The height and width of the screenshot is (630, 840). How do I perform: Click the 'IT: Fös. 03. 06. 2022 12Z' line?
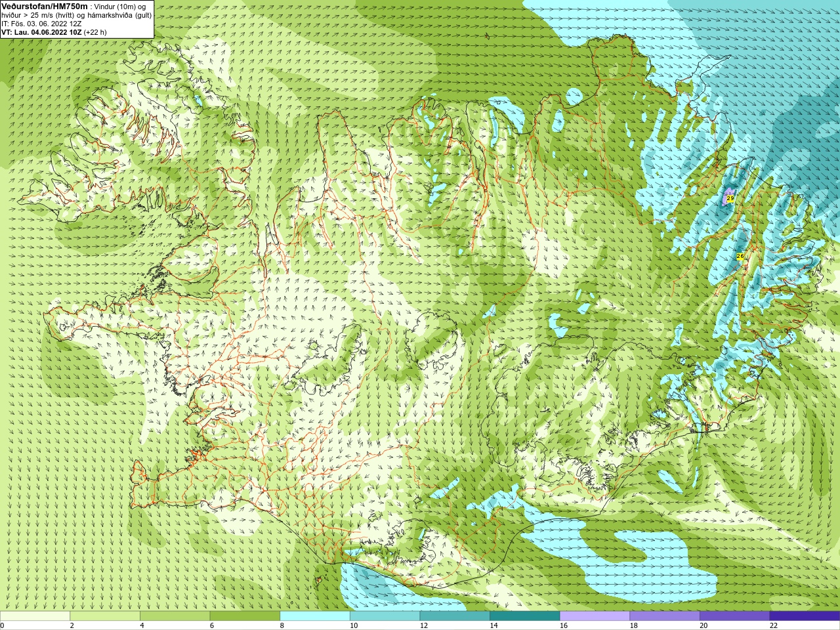click(41, 24)
